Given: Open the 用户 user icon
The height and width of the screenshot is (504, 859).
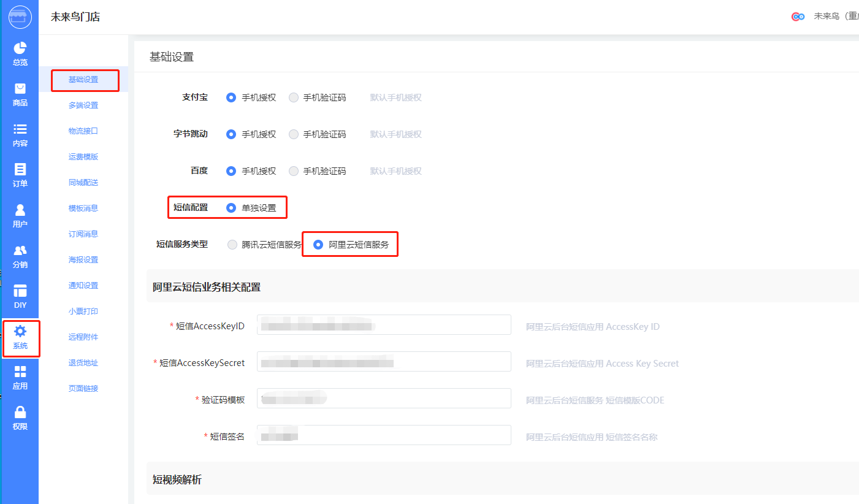Looking at the screenshot, I should 20,210.
